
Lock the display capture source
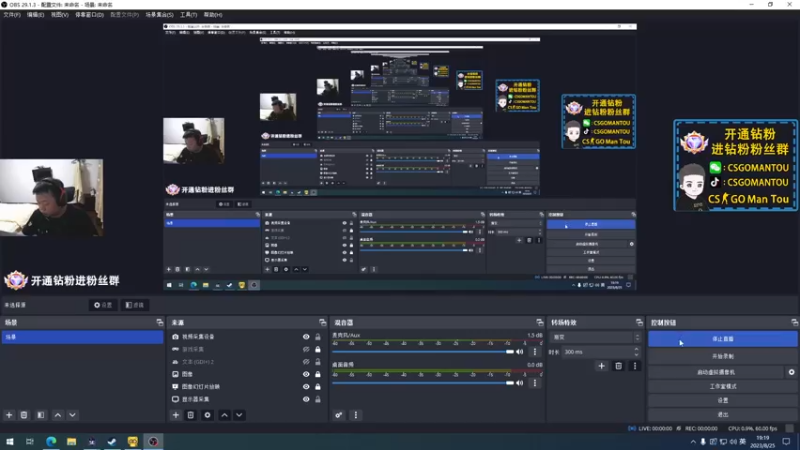point(318,399)
